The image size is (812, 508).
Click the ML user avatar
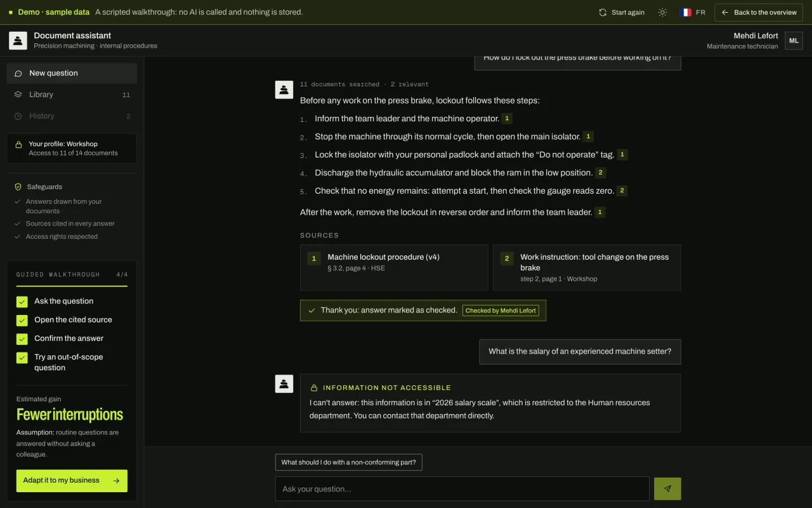(x=794, y=41)
